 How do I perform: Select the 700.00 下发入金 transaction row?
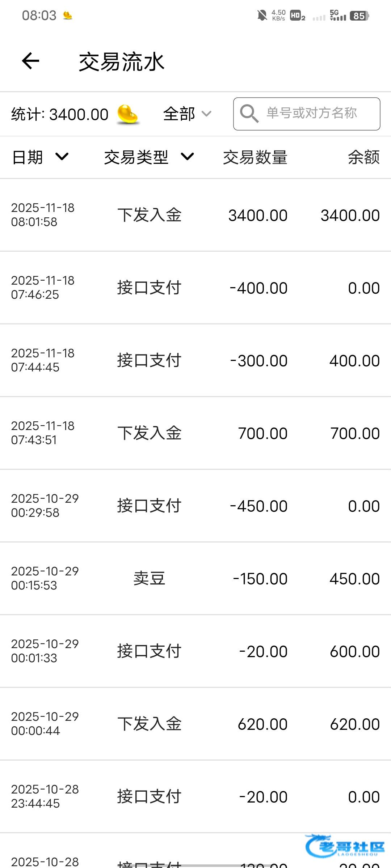(195, 433)
